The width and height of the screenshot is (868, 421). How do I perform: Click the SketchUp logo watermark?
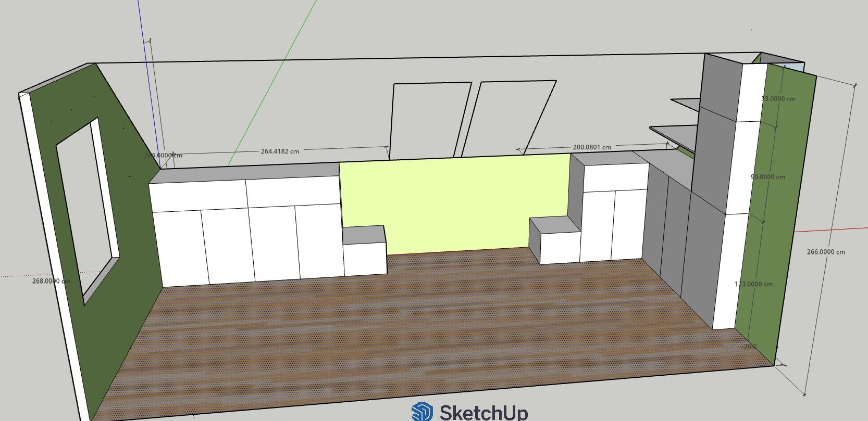[x=469, y=412]
